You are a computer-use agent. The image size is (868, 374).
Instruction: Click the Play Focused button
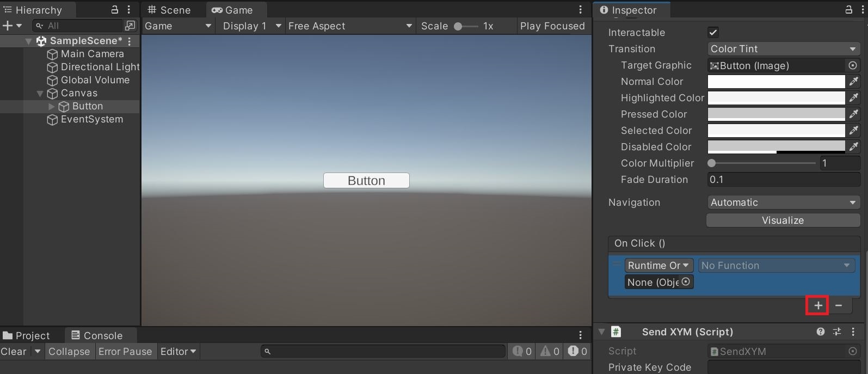[552, 26]
